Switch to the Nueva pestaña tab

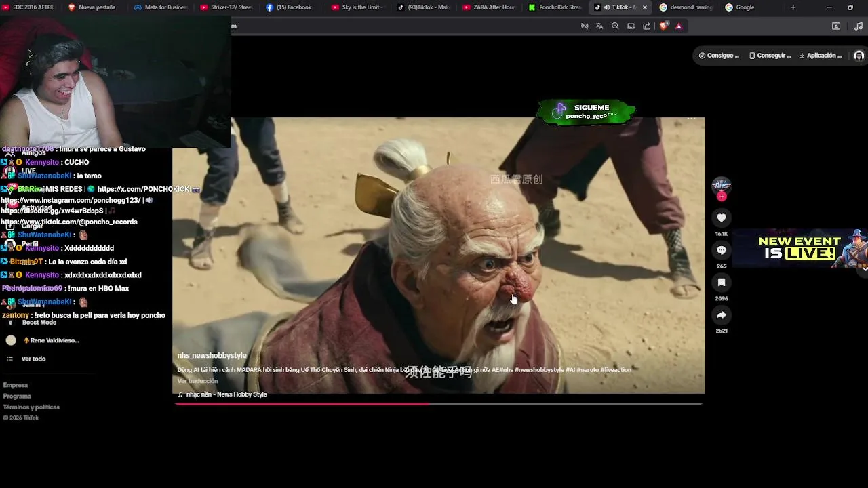point(92,7)
